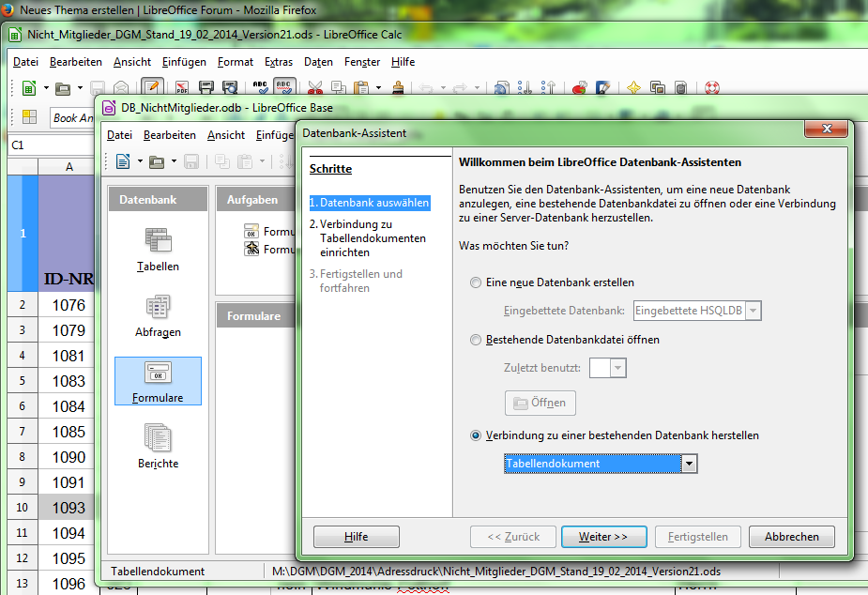Click row 10 header in Calc
Viewport: 868px width, 595px height.
(x=23, y=508)
